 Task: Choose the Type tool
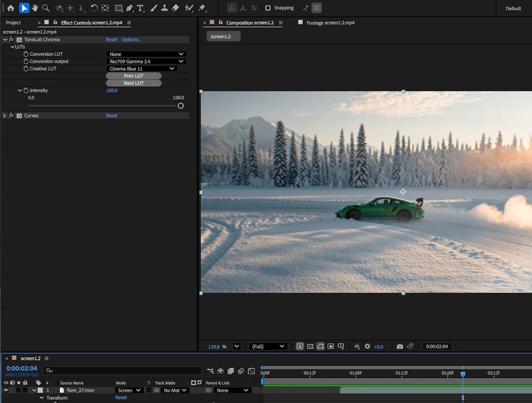[140, 8]
